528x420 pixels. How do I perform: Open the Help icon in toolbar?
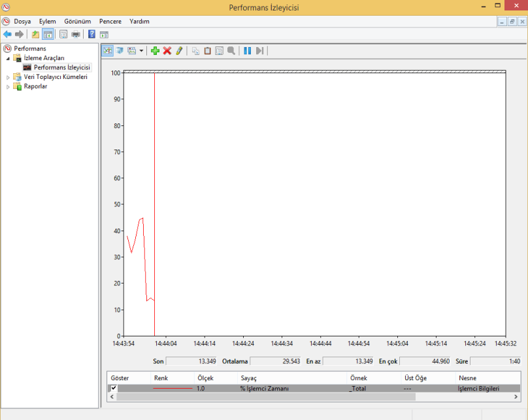point(92,34)
